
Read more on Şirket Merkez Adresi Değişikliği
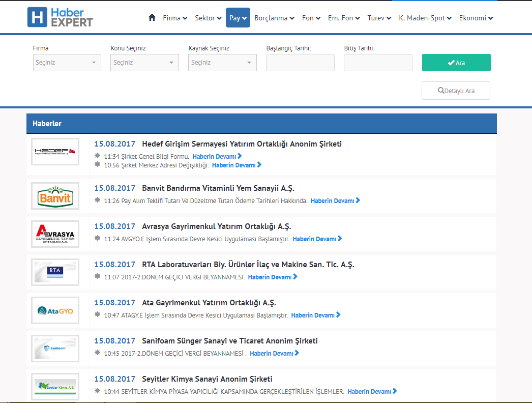(x=237, y=165)
